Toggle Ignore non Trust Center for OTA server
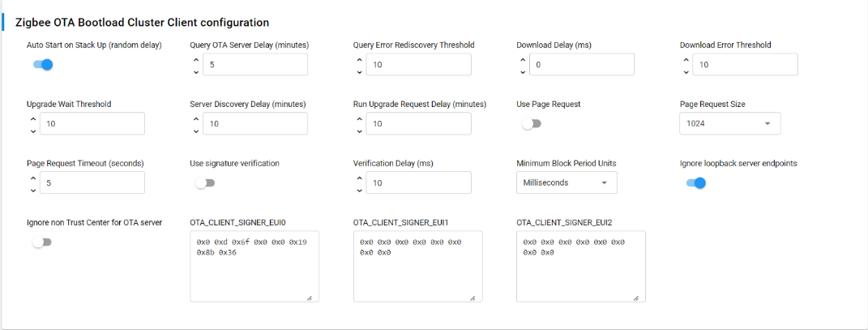This screenshot has height=330, width=868. 41,242
